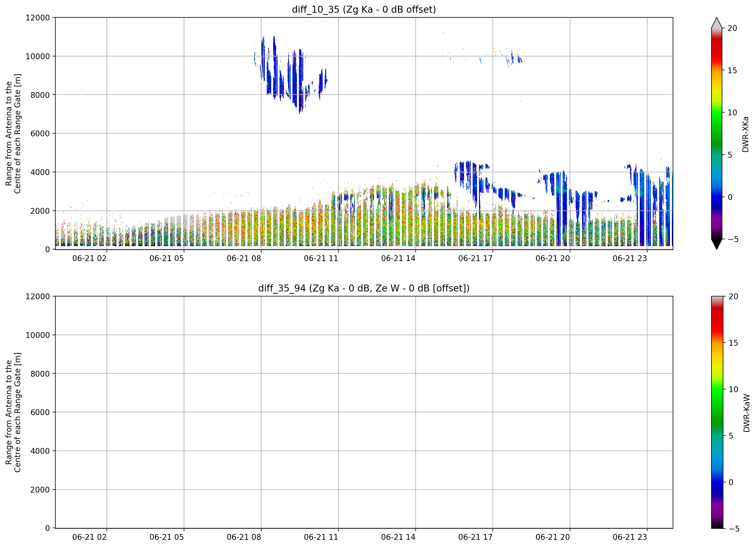Click the upper colorbar's bottom black arrow
Screen dimensions: 756x547
click(x=717, y=244)
